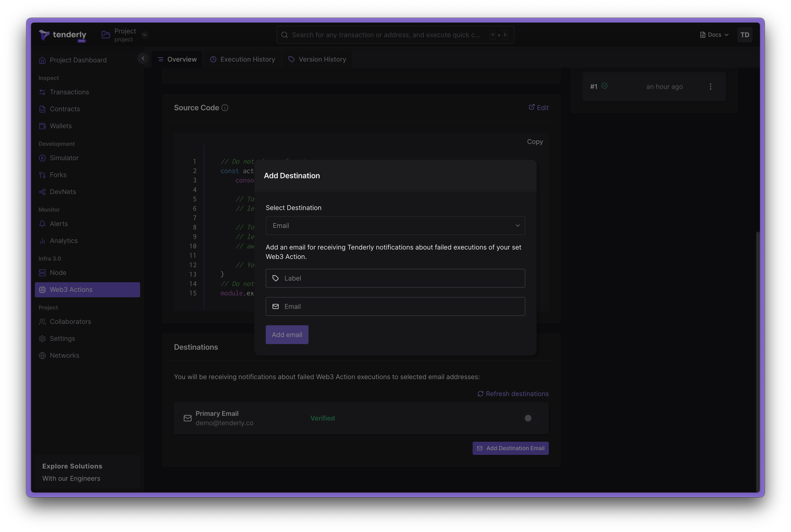This screenshot has width=791, height=532.
Task: Switch to the Execution History tab
Action: (x=242, y=59)
